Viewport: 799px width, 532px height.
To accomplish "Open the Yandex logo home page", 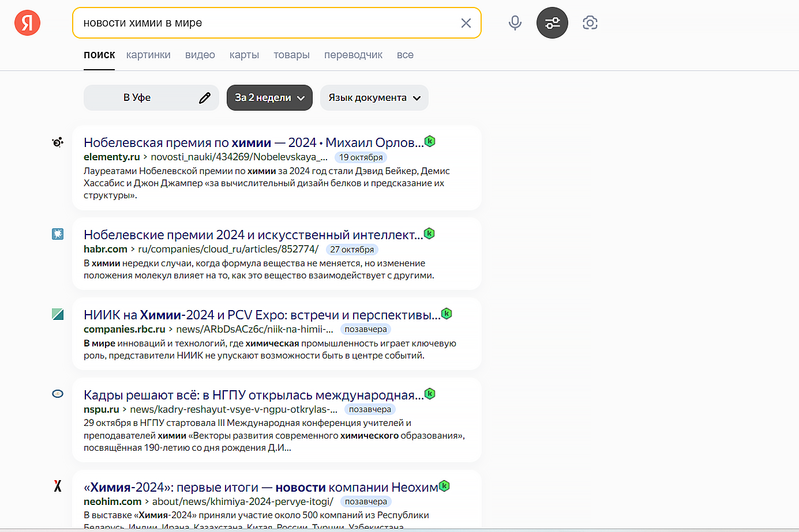I will pyautogui.click(x=27, y=23).
